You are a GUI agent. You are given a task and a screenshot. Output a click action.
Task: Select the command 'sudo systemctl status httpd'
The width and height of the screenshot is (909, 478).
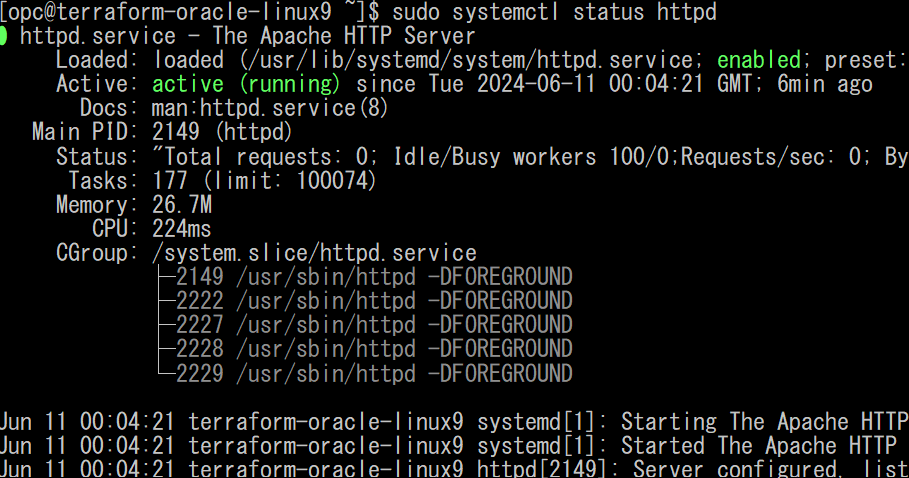[x=554, y=12]
